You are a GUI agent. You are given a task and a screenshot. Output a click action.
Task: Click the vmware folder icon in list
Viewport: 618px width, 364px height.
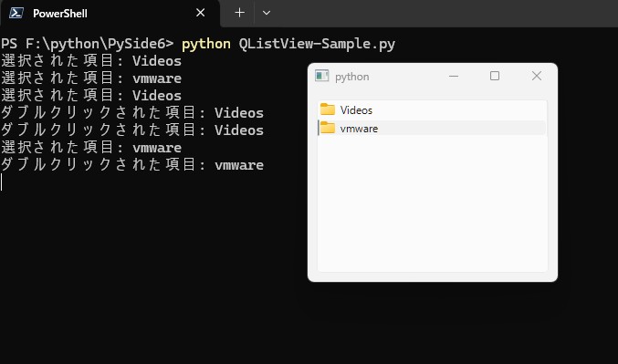pyautogui.click(x=328, y=128)
